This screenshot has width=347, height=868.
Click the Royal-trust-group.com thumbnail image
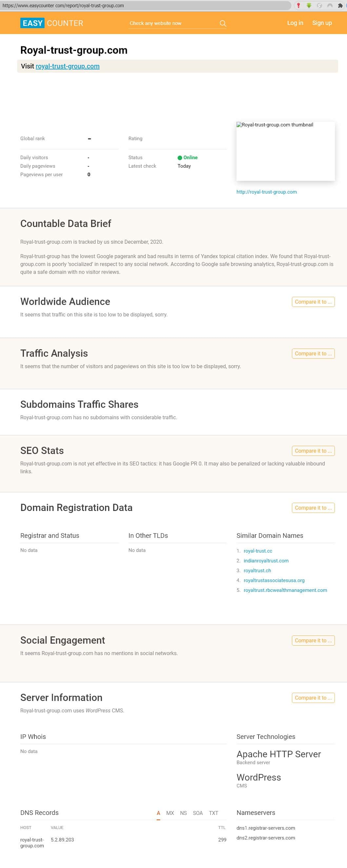[x=285, y=151]
